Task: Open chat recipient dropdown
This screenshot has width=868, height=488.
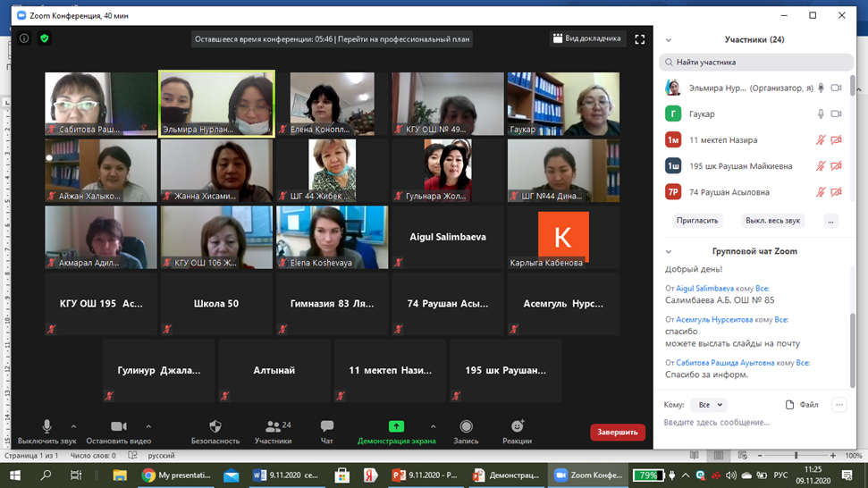Action: pos(709,405)
